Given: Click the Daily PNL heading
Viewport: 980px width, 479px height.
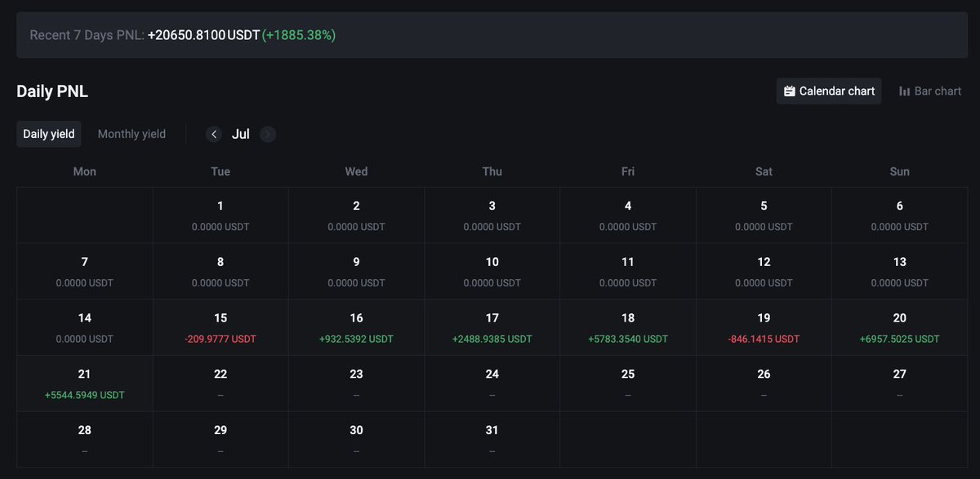Looking at the screenshot, I should click(x=52, y=91).
